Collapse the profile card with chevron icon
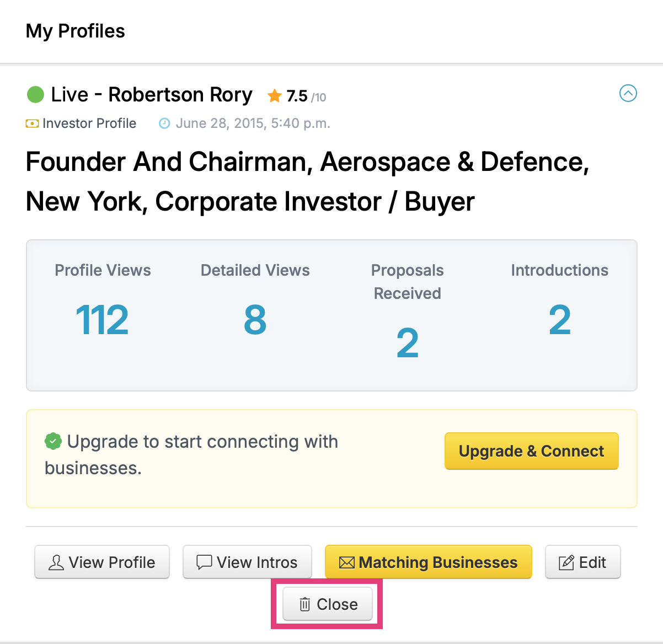Screen dimensions: 663x644 pyautogui.click(x=628, y=93)
